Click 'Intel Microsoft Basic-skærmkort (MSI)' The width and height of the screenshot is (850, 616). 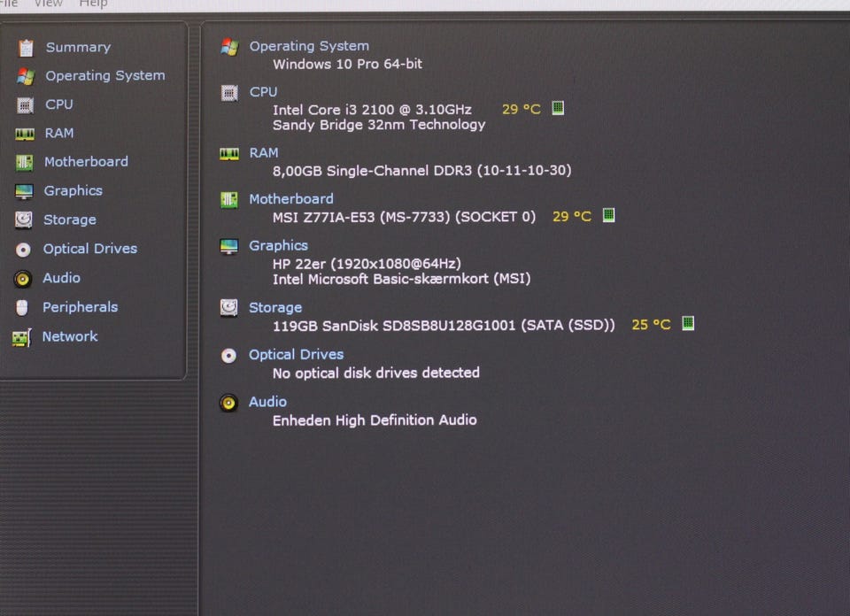point(401,279)
